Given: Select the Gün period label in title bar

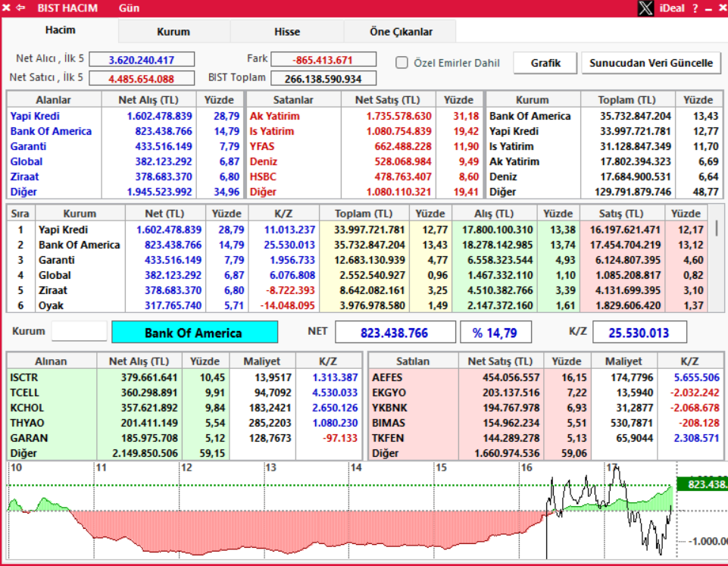Looking at the screenshot, I should pos(129,8).
